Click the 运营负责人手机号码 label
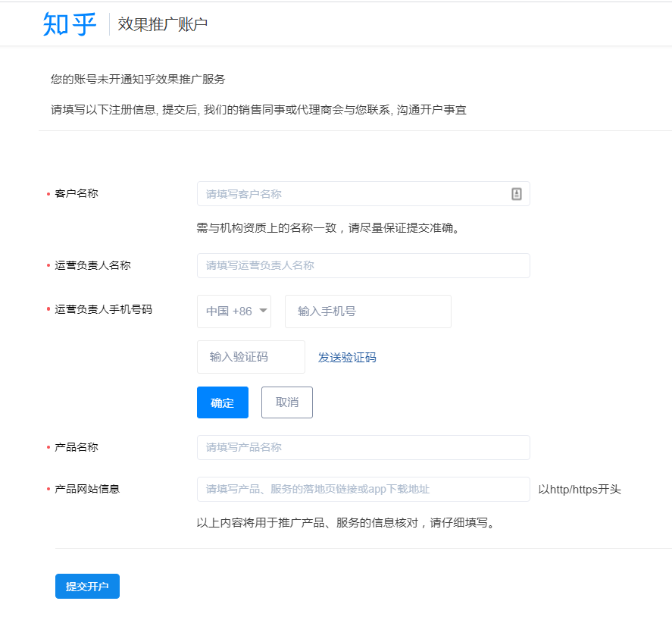The image size is (672, 623). (103, 309)
